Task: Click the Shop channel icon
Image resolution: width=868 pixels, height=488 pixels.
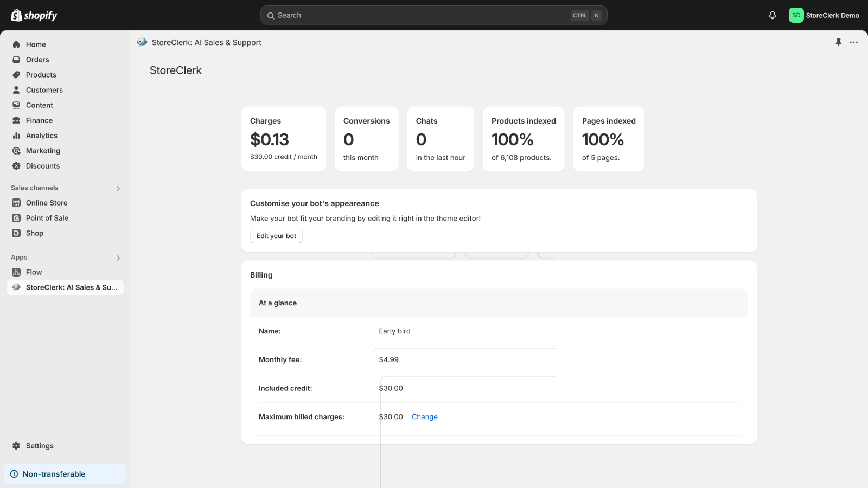Action: (16, 233)
